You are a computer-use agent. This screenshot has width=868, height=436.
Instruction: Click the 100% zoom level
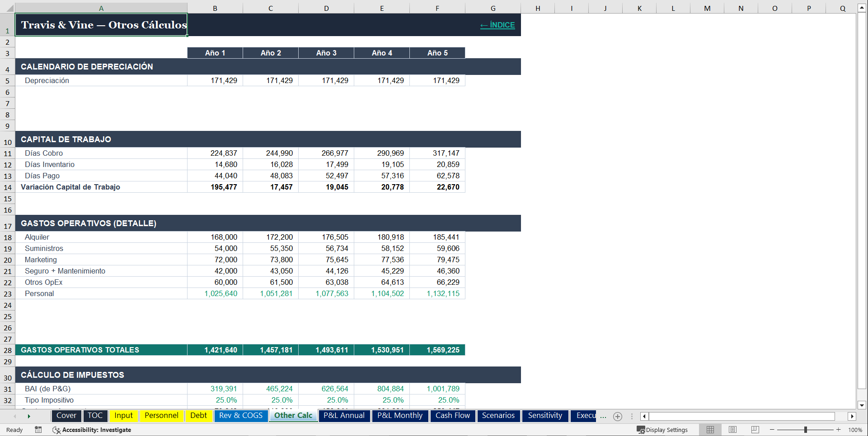(x=855, y=430)
